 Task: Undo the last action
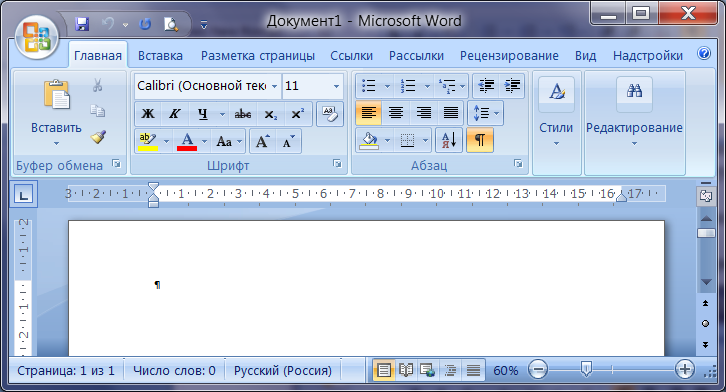pos(107,24)
